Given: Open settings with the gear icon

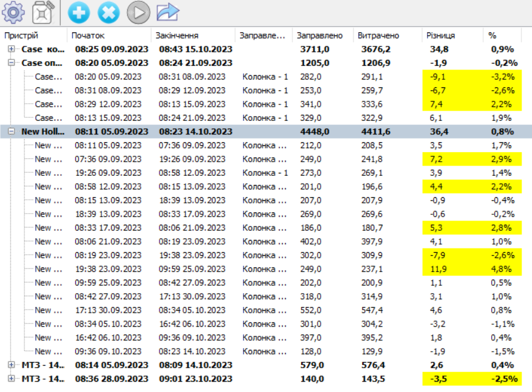Looking at the screenshot, I should point(12,12).
